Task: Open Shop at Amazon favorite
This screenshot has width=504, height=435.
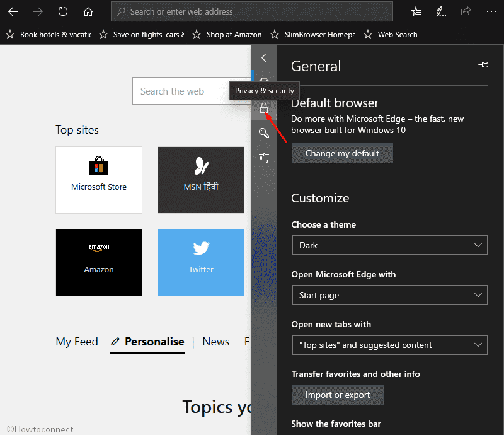Action: (227, 35)
